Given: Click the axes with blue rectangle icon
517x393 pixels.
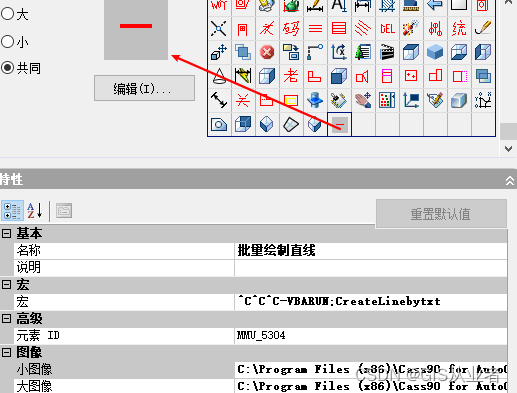Looking at the screenshot, I should (x=411, y=100).
